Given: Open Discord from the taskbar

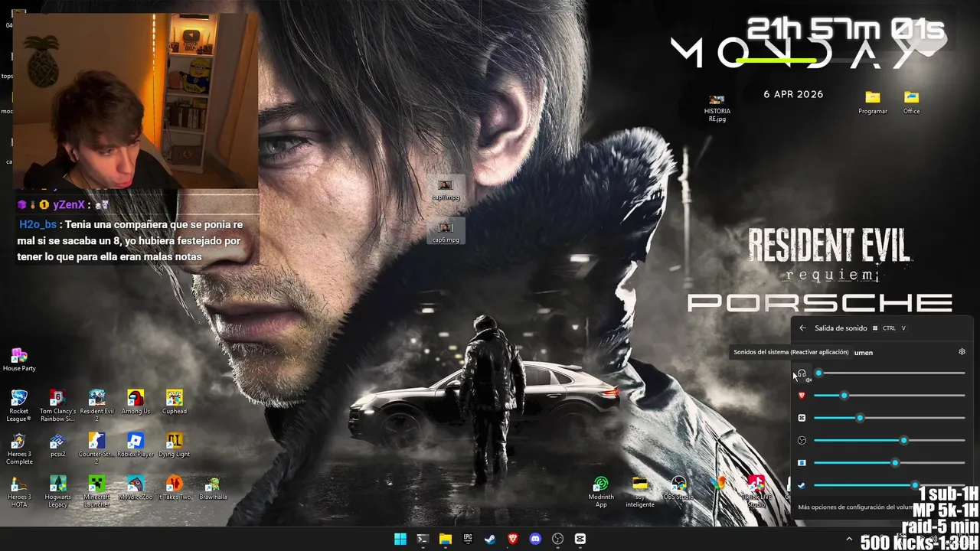Looking at the screenshot, I should (535, 539).
